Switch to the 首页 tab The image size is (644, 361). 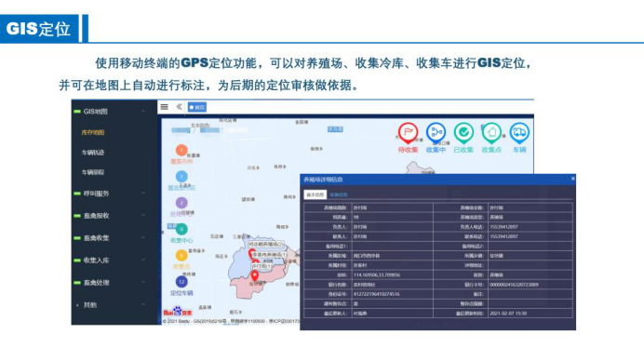(197, 107)
